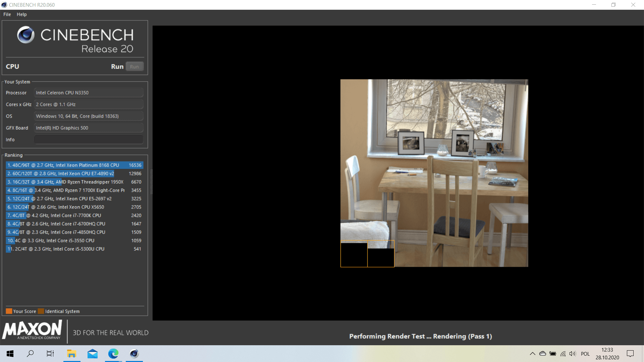644x362 pixels.
Task: Open File Explorer from taskbar
Action: [x=71, y=354]
